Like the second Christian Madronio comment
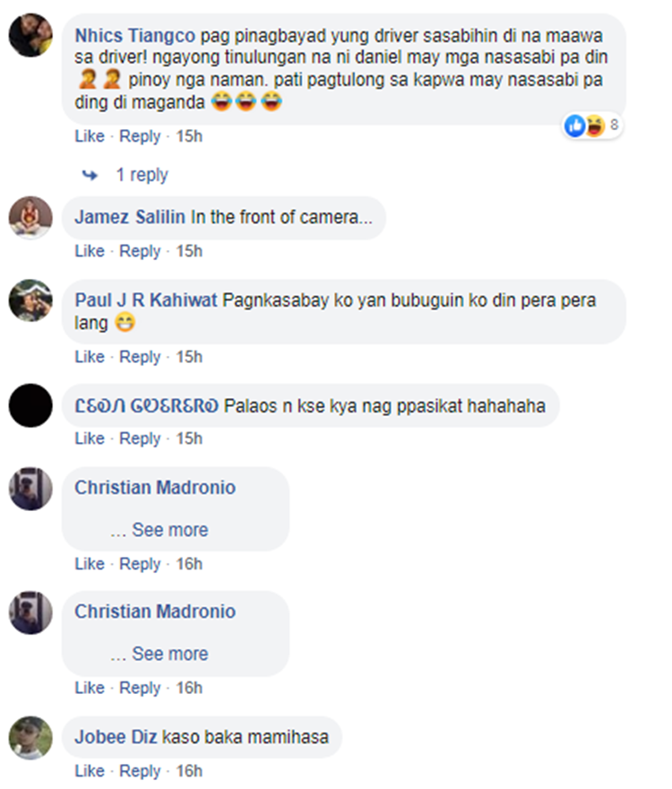The width and height of the screenshot is (672, 789). click(90, 688)
